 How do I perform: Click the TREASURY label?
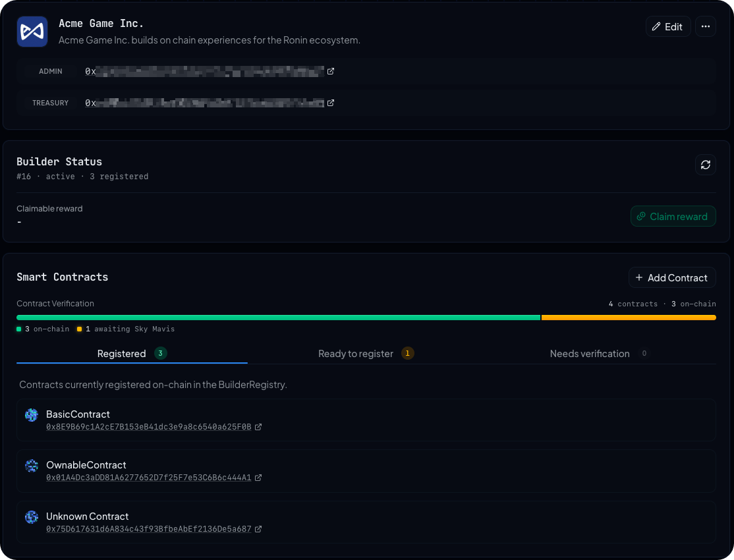[51, 103]
